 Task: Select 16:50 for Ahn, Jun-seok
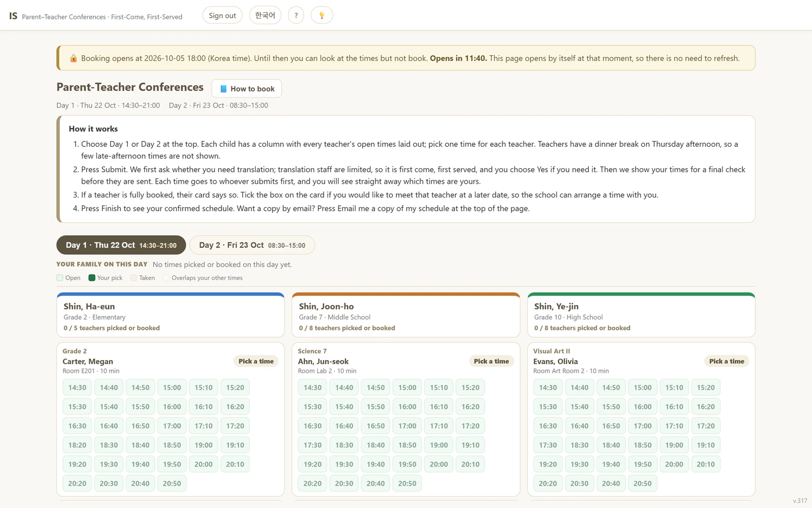point(376,426)
